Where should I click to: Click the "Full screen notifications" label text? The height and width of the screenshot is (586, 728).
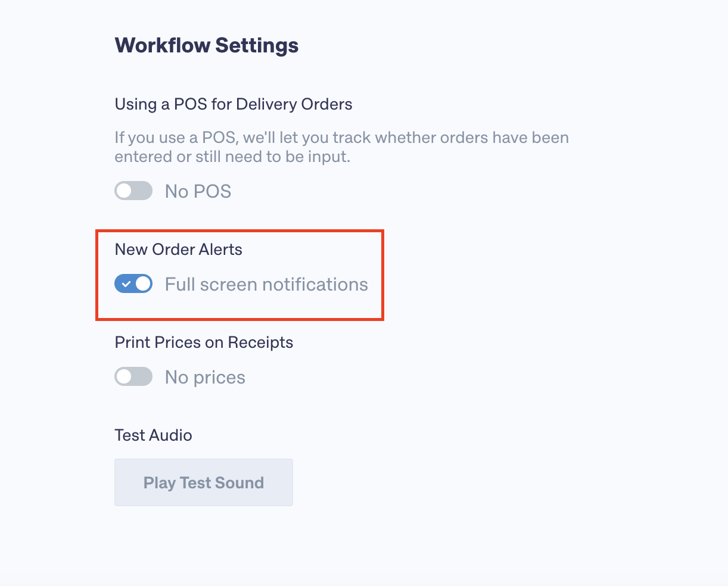(266, 285)
